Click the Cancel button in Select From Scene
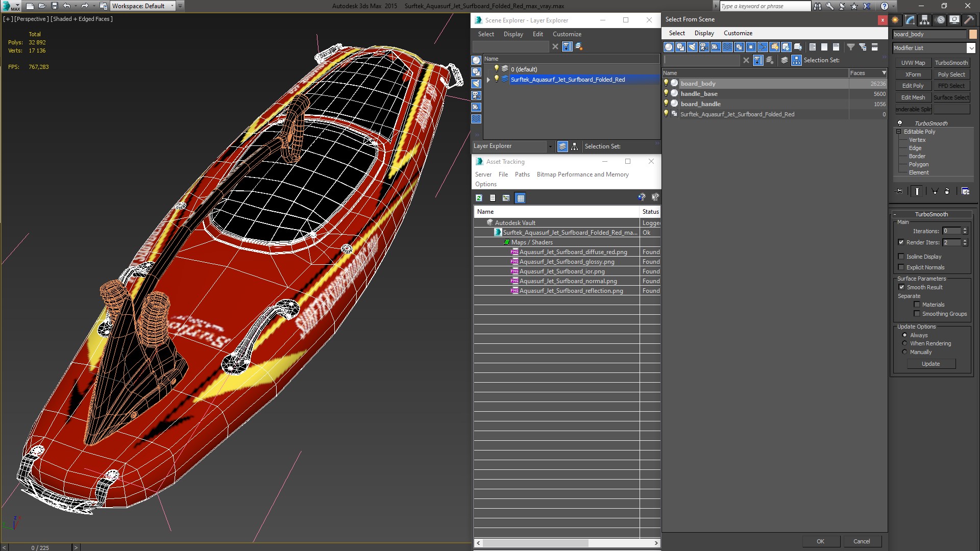 (862, 541)
